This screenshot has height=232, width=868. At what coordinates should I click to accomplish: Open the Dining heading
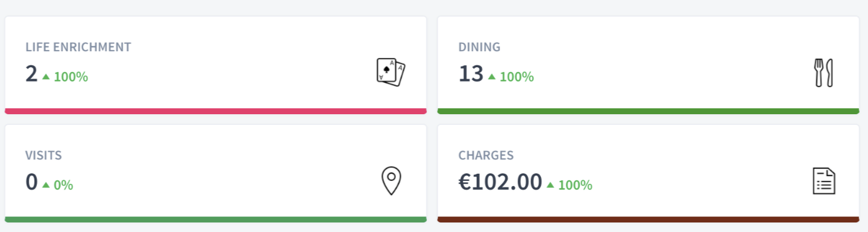tap(479, 47)
